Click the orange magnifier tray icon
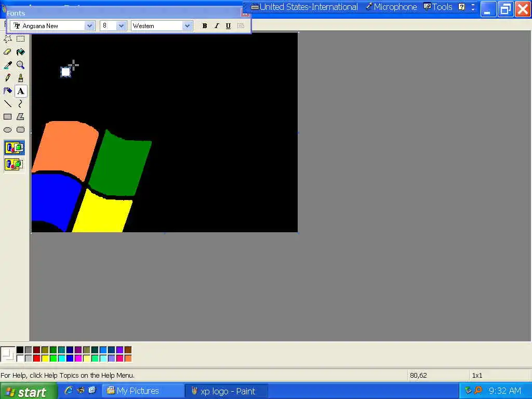532x399 pixels. tap(478, 391)
